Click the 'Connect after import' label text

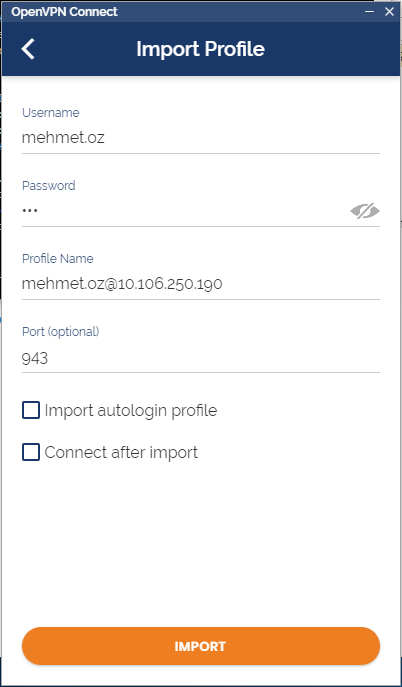point(121,452)
